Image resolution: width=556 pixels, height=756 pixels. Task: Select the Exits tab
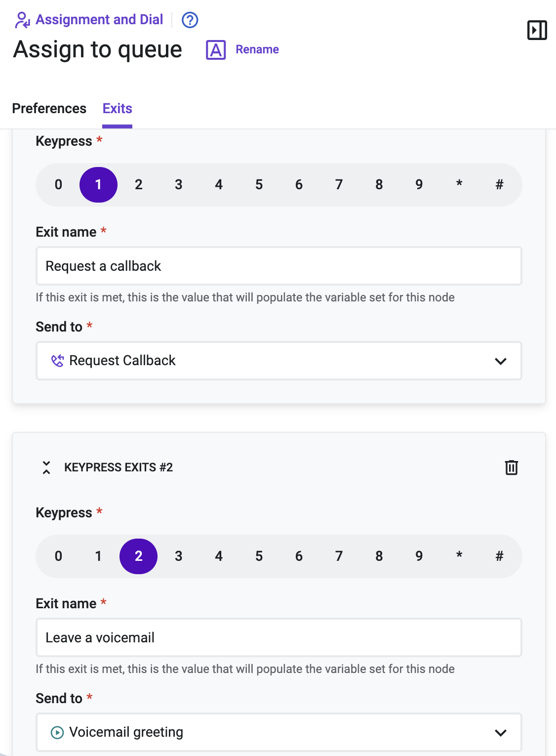(118, 108)
